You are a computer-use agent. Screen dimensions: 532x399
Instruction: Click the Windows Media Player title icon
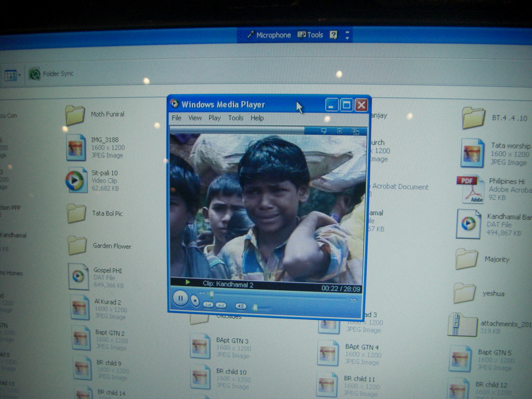pos(174,103)
